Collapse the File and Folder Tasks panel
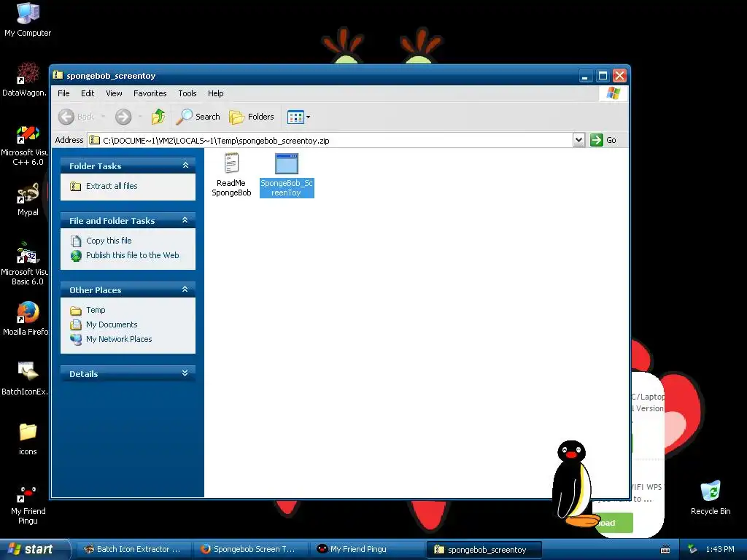Viewport: 747px width, 560px height. (x=186, y=220)
